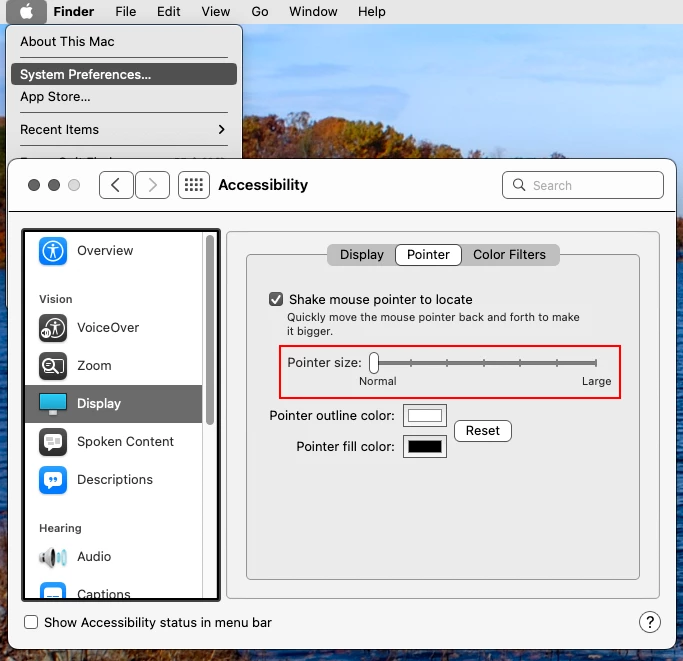Go forward with the right chevron button
Viewport: 683px width, 661px height.
(x=152, y=185)
